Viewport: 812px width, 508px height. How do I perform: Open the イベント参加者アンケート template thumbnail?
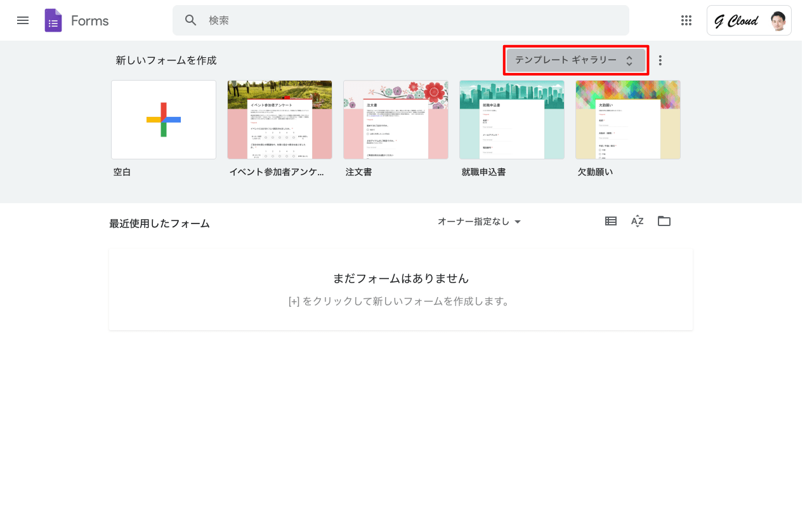point(280,119)
